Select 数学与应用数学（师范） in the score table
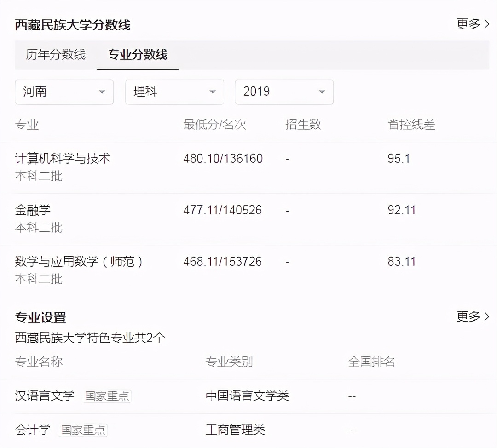This screenshot has height=448, width=497. point(79,261)
